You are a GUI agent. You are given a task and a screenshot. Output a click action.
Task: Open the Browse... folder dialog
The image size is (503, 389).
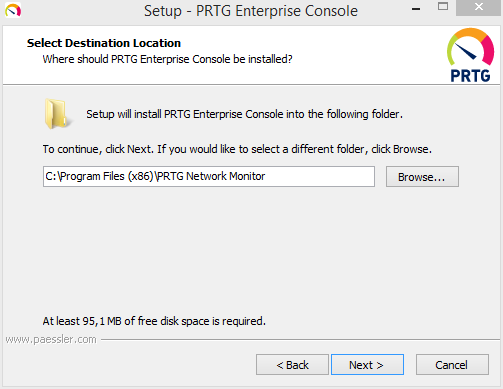422,177
